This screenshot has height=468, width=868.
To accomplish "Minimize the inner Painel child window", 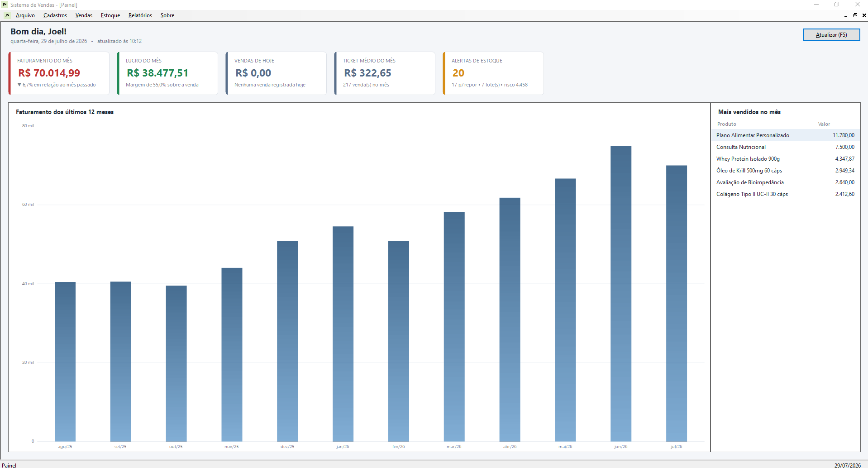I will coord(845,15).
